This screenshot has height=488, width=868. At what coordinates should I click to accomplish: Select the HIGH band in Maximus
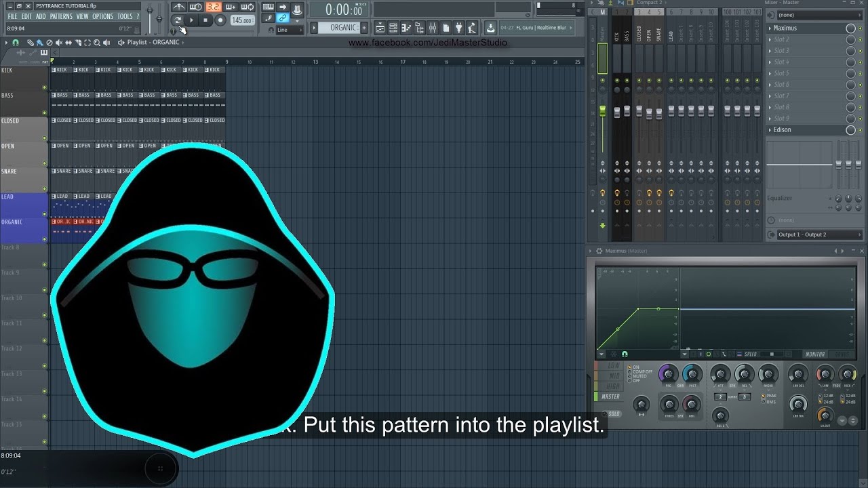(x=610, y=386)
